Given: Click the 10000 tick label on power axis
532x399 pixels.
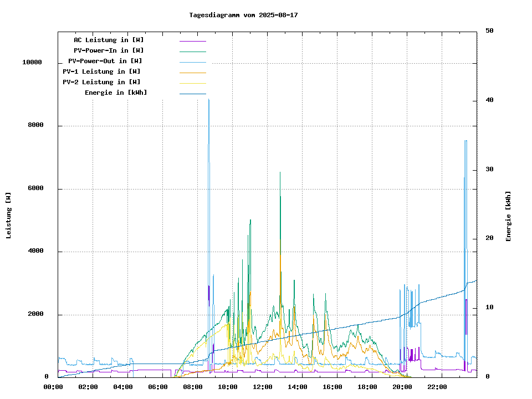Looking at the screenshot, I should click(x=32, y=63).
